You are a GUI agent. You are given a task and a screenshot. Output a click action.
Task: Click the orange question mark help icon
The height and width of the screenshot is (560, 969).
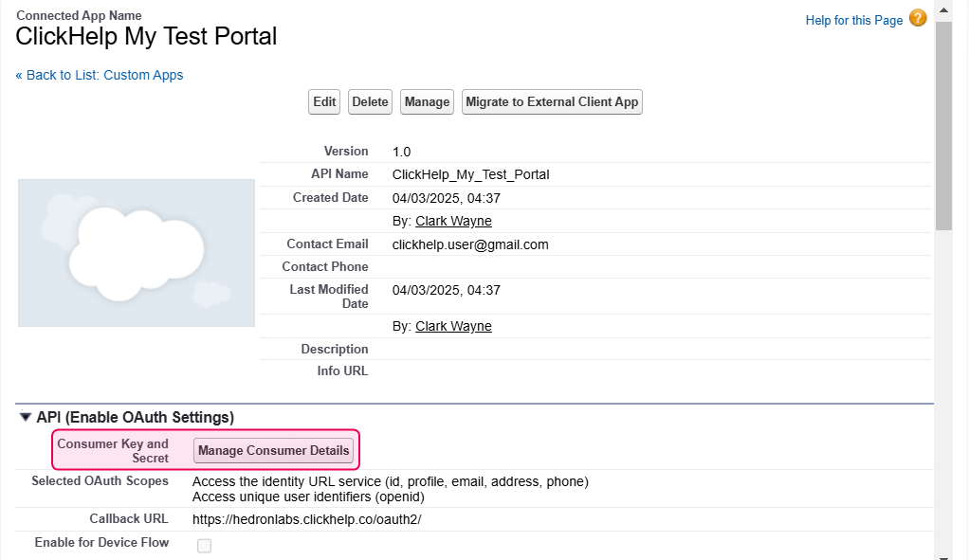(x=916, y=20)
